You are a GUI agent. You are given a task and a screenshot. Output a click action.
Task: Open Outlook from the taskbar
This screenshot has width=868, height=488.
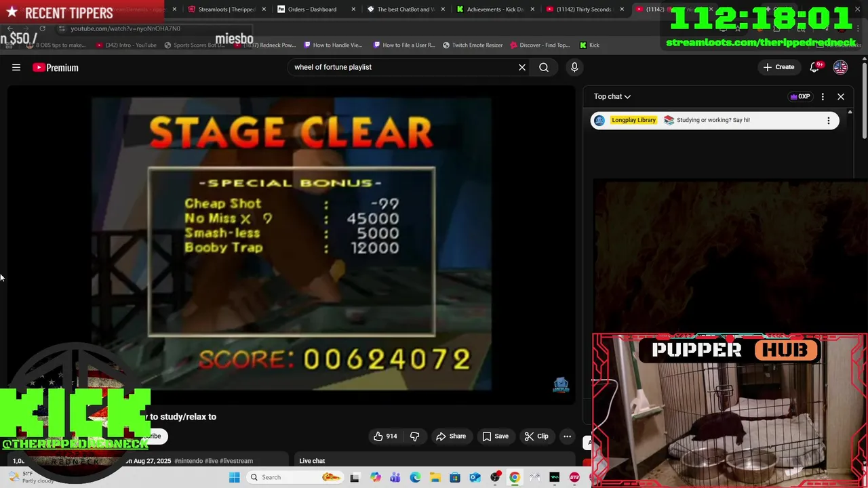(475, 477)
